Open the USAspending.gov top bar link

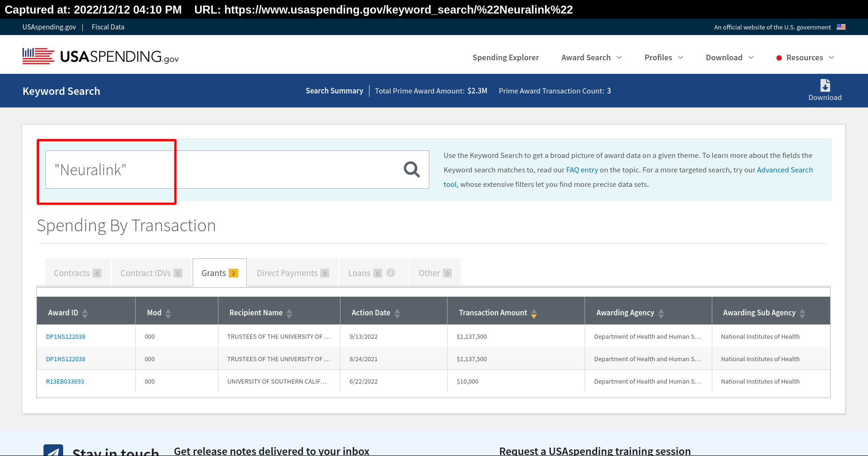[49, 27]
